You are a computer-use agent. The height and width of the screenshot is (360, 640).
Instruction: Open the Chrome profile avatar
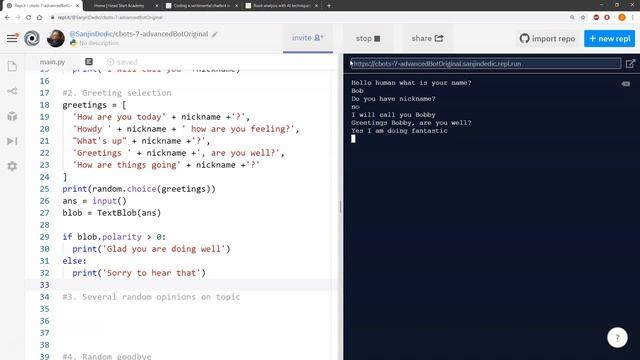(x=622, y=18)
